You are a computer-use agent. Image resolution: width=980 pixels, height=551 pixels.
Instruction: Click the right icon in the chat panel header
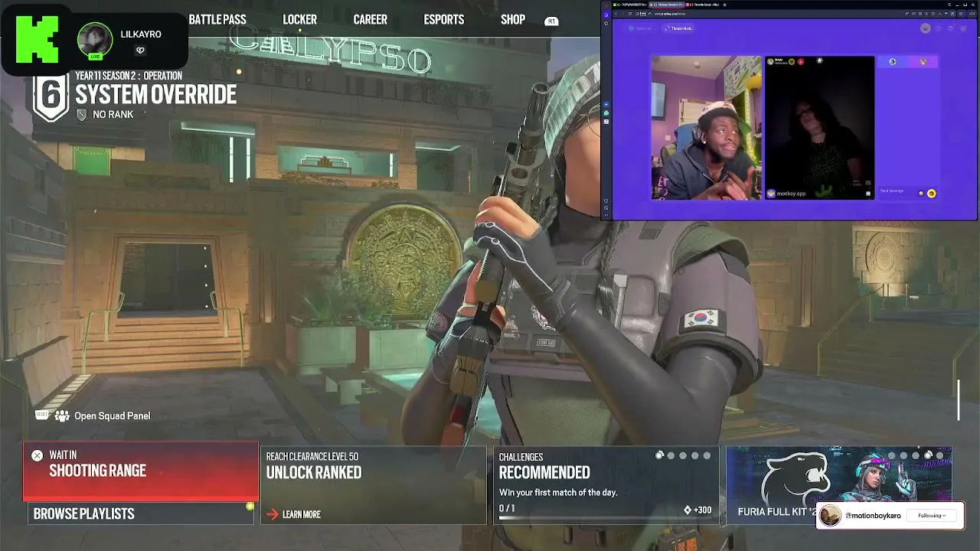923,61
